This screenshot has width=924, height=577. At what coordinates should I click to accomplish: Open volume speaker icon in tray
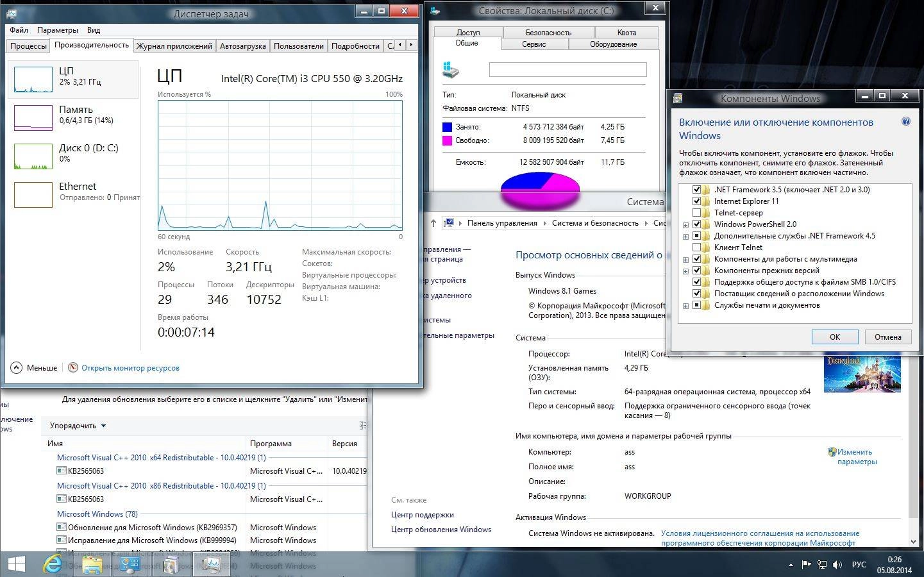pos(837,565)
